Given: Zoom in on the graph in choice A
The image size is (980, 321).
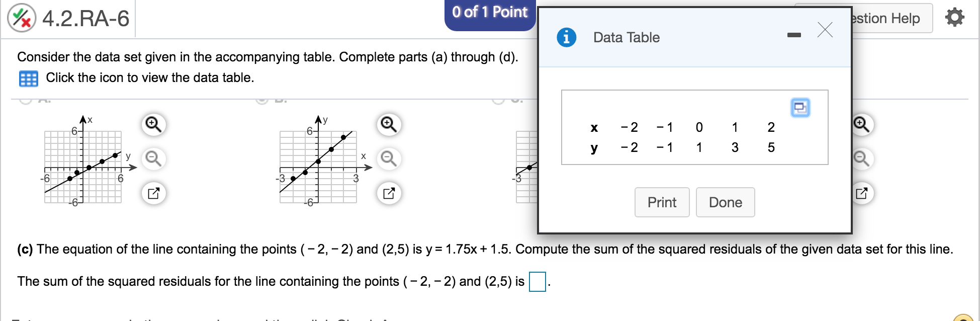Looking at the screenshot, I should 153,123.
